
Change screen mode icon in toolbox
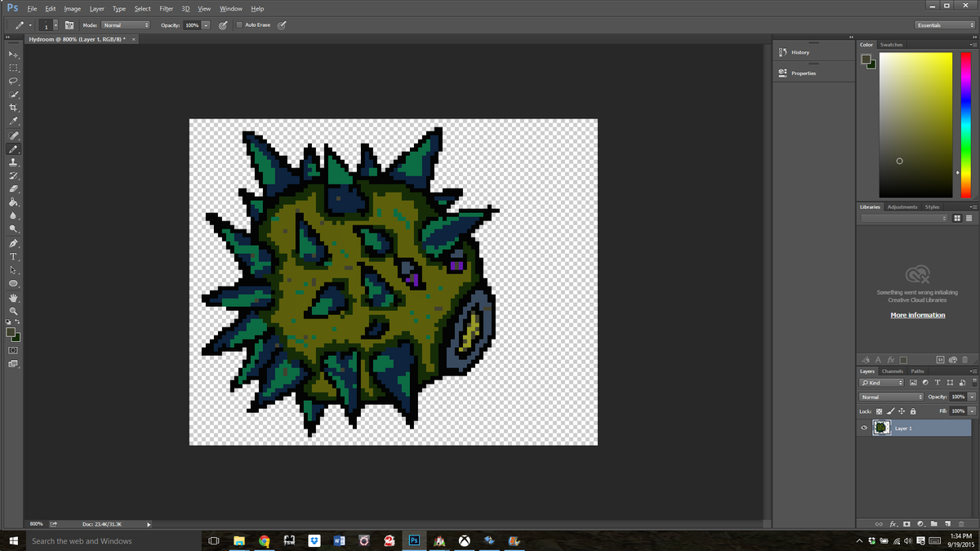13,364
